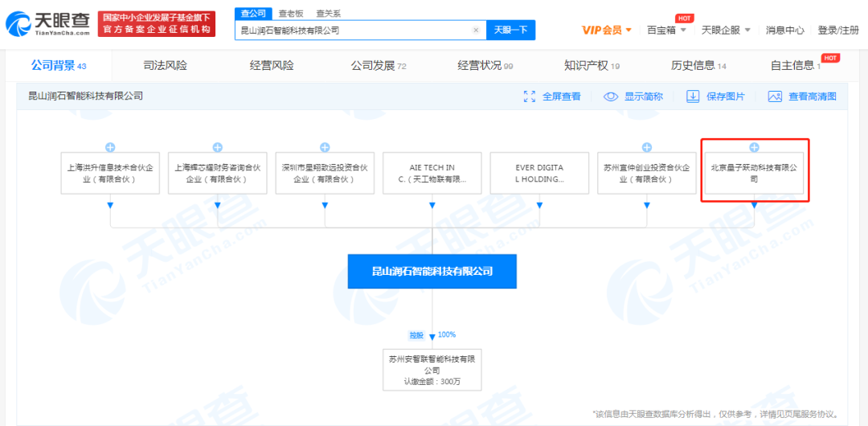Expand plus above 上海洪升信息技术合伙企业
Image resolution: width=868 pixels, height=426 pixels.
pyautogui.click(x=110, y=147)
